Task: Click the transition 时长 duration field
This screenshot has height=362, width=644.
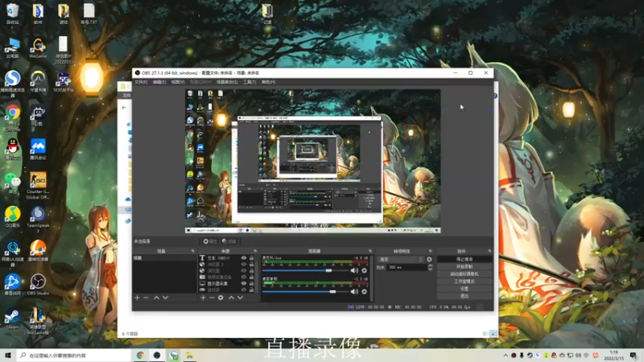Action: [x=407, y=267]
